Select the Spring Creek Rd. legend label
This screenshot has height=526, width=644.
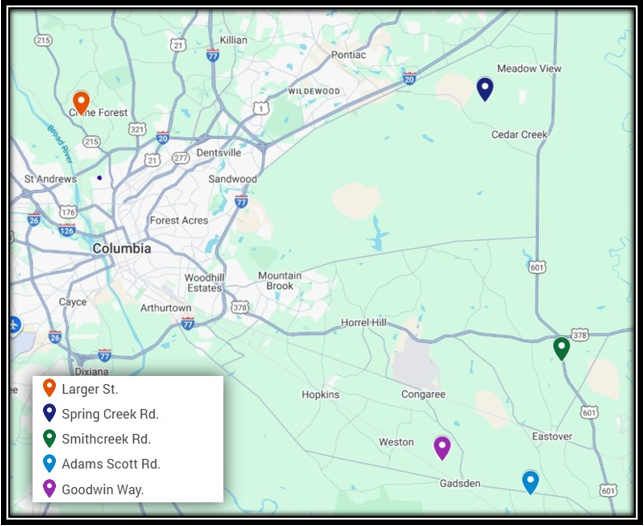pos(110,414)
